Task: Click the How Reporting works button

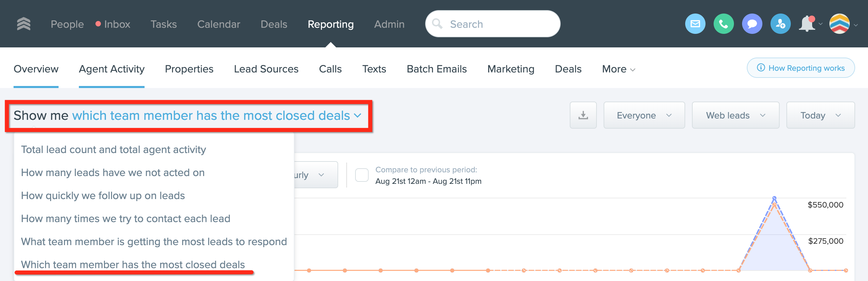Action: 801,68
